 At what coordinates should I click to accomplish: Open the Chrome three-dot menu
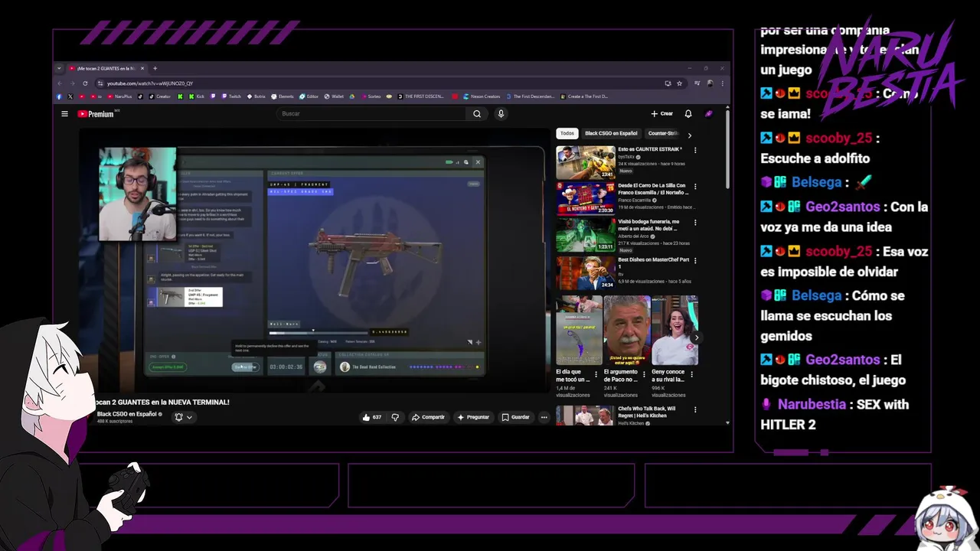(x=722, y=83)
